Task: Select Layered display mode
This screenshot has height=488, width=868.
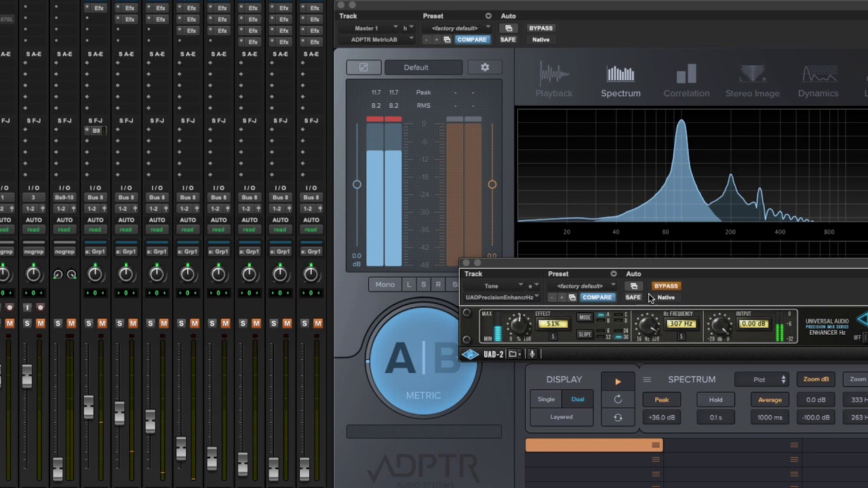Action: [561, 418]
